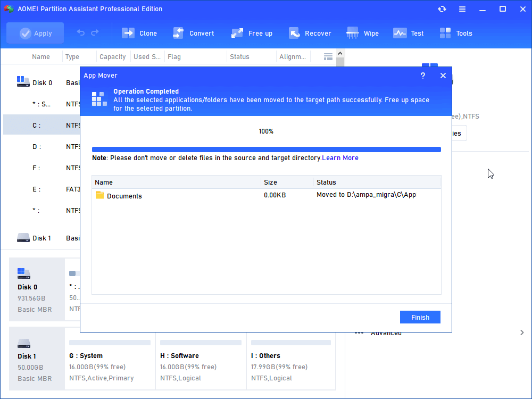Select Disk 1 in the disk list
532x399 pixels.
point(42,238)
